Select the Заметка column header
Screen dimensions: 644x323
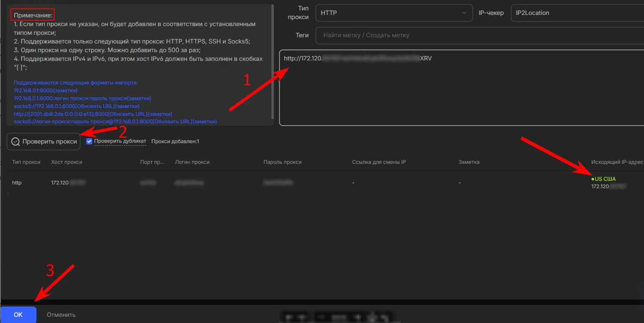(469, 162)
